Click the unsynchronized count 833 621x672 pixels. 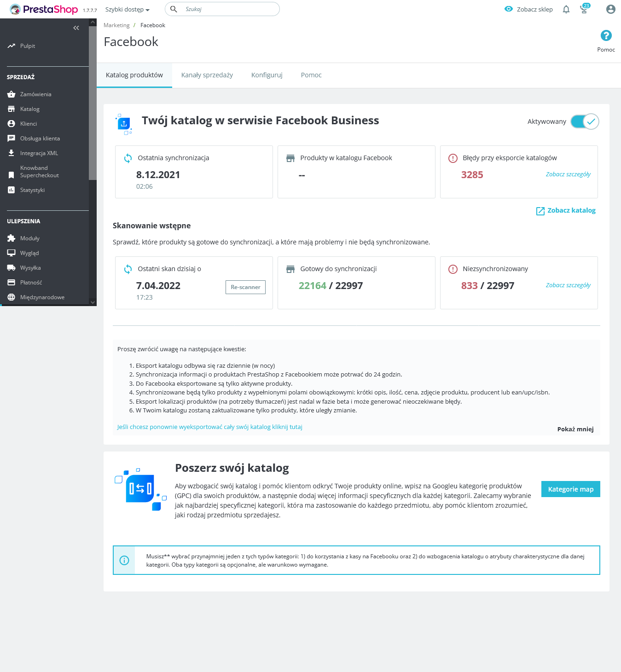pos(470,286)
